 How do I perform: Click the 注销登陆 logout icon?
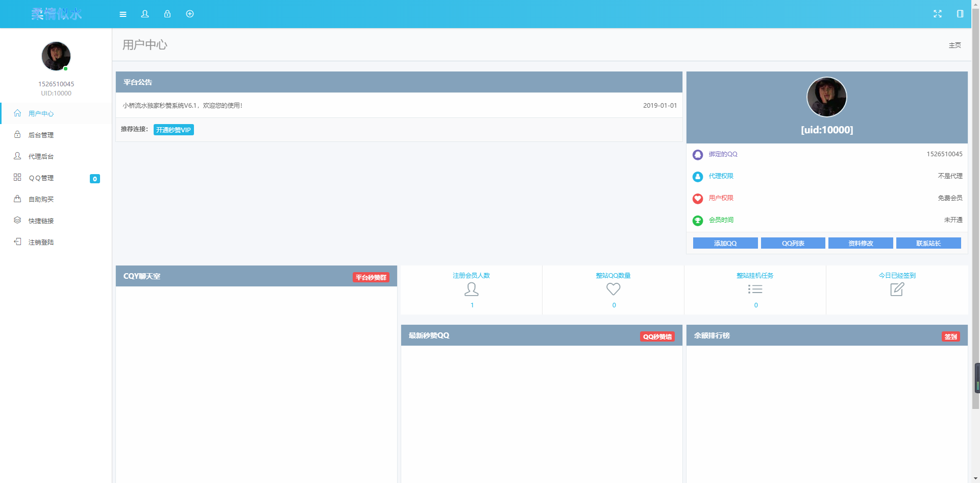tap(17, 242)
